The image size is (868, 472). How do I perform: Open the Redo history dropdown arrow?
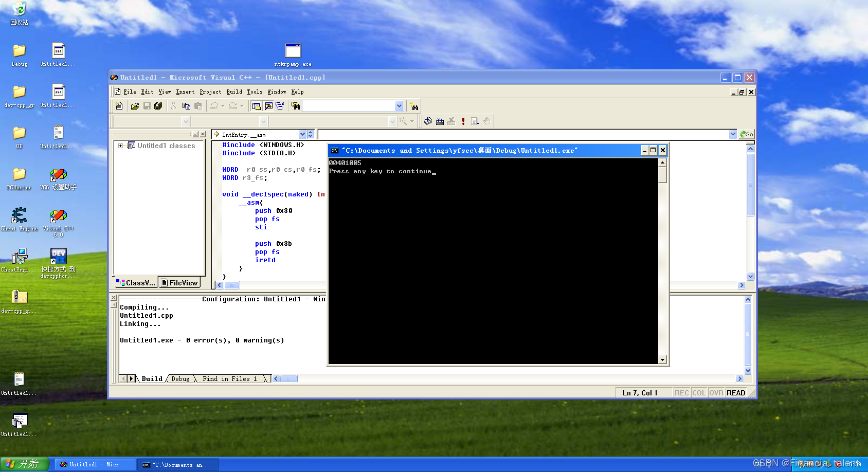point(241,106)
